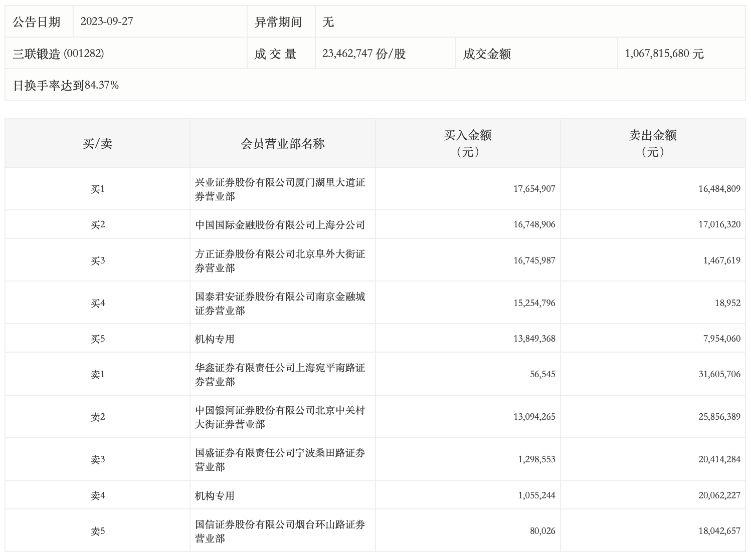Select the 兴业证券 厦门湖里大道 branch name
The image size is (751, 560).
(280, 189)
